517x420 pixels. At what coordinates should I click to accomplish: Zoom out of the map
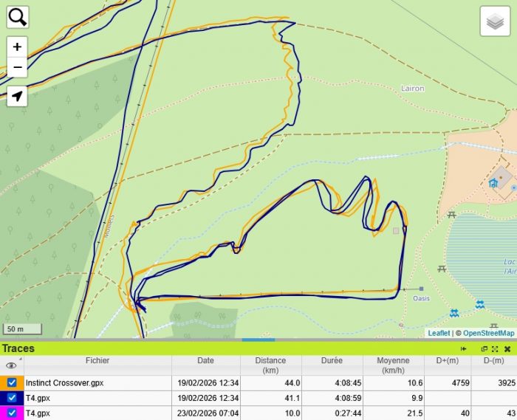tap(18, 68)
